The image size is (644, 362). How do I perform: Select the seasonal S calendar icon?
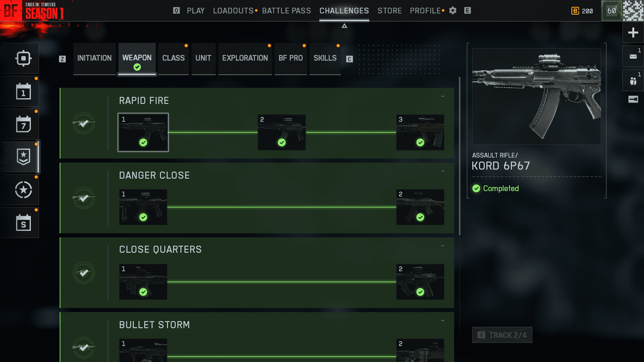23,223
